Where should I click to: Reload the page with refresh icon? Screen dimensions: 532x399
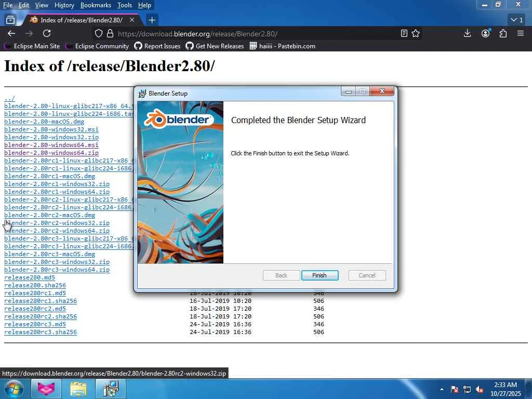pyautogui.click(x=47, y=33)
